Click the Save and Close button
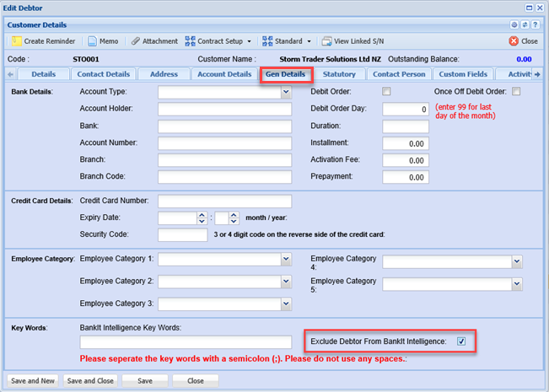 [90, 380]
